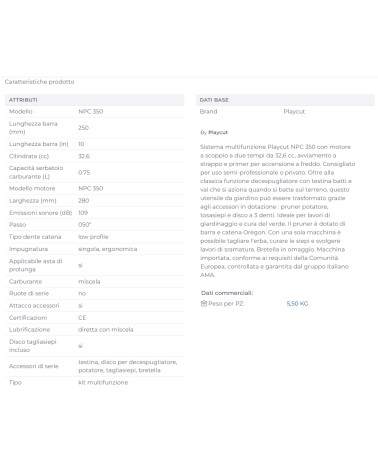Select the Tipo kit multifunzione value
Screen dimensions: 378x472
coord(103,382)
